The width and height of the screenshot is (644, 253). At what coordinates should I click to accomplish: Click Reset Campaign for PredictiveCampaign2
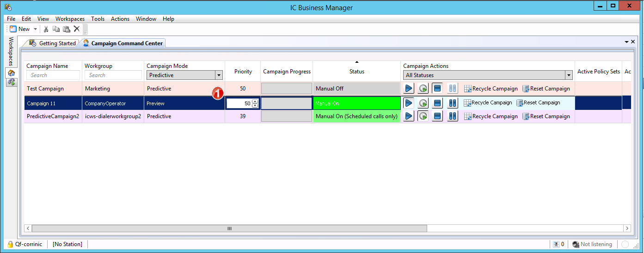(x=546, y=116)
